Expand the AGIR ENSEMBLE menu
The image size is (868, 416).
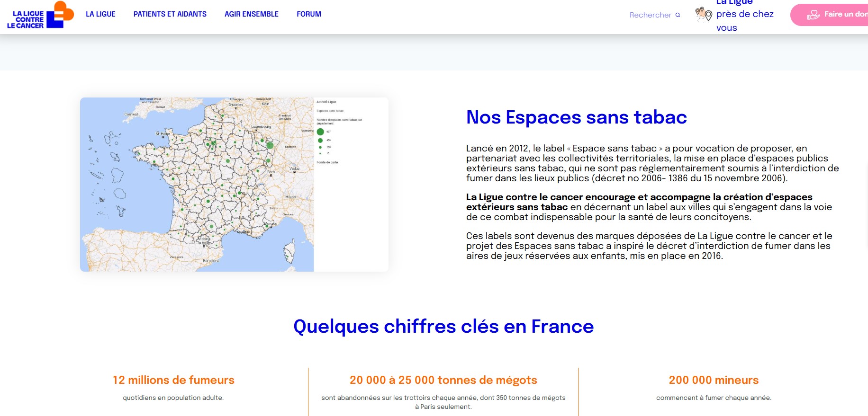(x=251, y=14)
